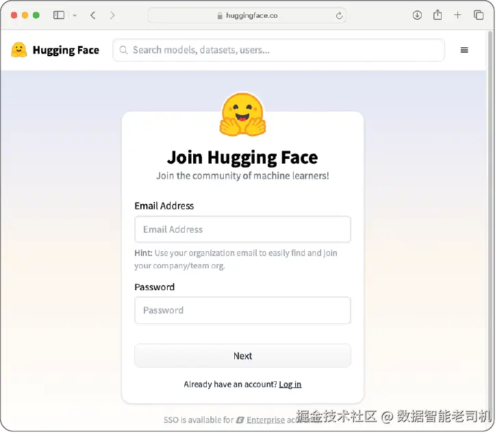
Task: Click the Safari sidebar toggle icon
Action: point(59,15)
